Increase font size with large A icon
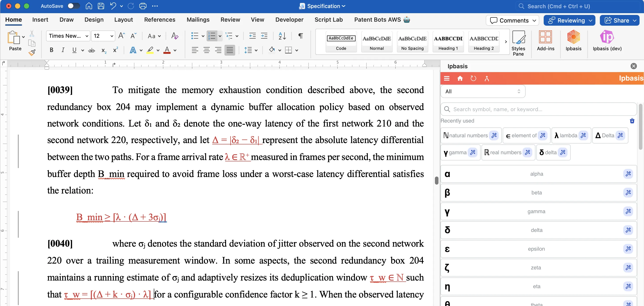644x306 pixels. [121, 36]
